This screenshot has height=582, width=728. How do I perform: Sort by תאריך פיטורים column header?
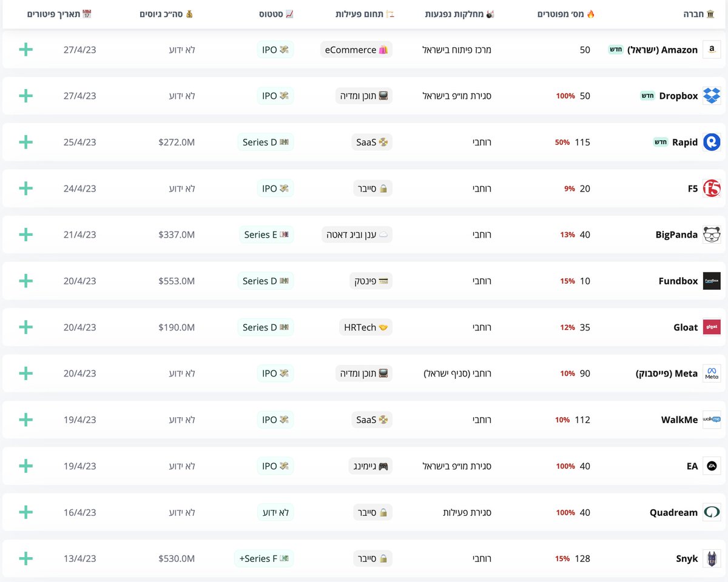[x=59, y=13]
